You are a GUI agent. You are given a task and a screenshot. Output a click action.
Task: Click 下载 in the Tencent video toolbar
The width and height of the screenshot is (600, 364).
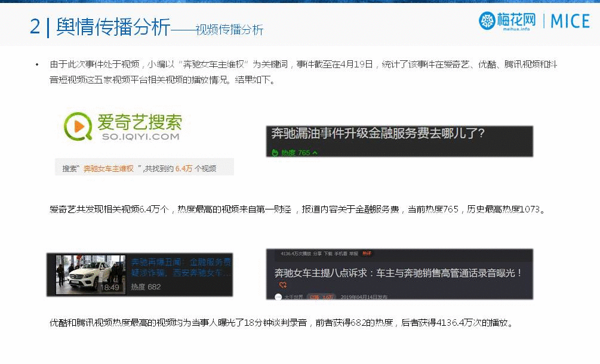point(328,254)
